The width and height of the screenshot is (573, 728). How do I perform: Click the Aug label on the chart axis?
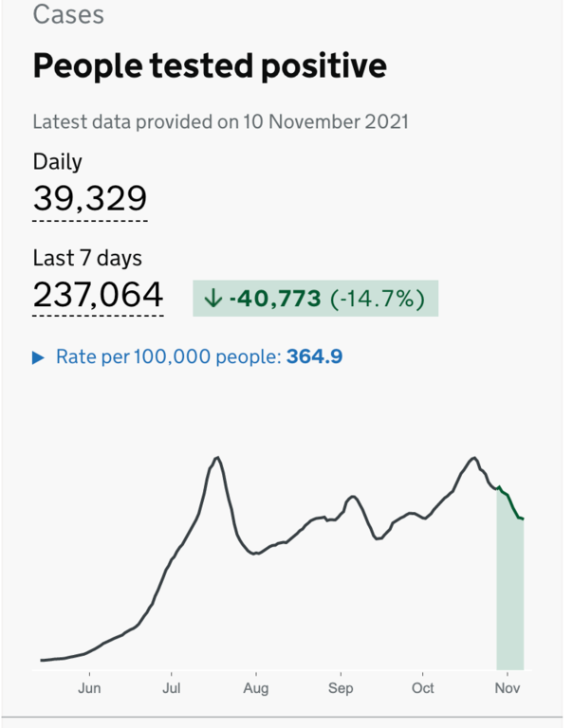[x=254, y=688]
